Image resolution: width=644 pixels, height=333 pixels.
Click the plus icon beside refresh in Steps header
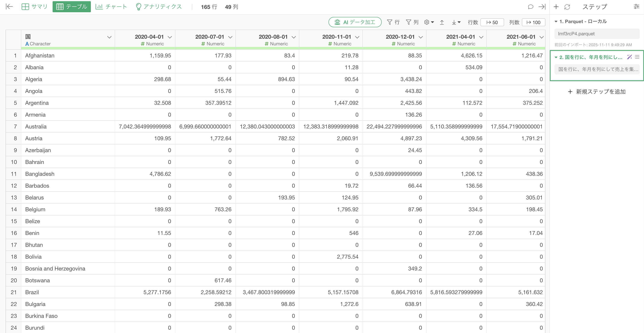coord(556,7)
